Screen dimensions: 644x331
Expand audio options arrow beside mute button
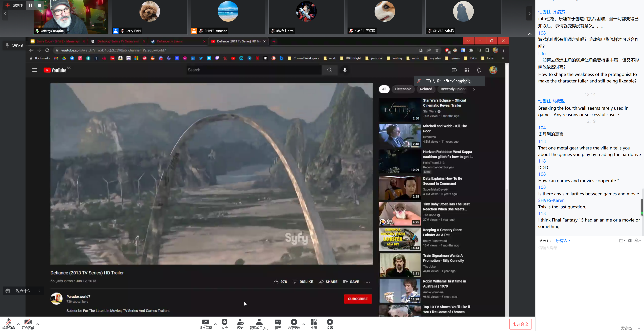click(x=18, y=324)
